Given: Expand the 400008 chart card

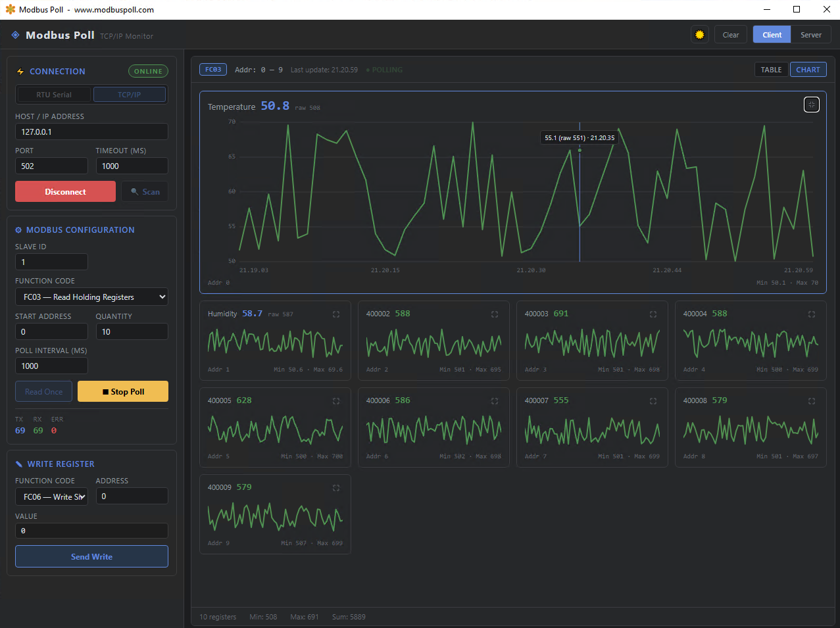Looking at the screenshot, I should pos(812,401).
